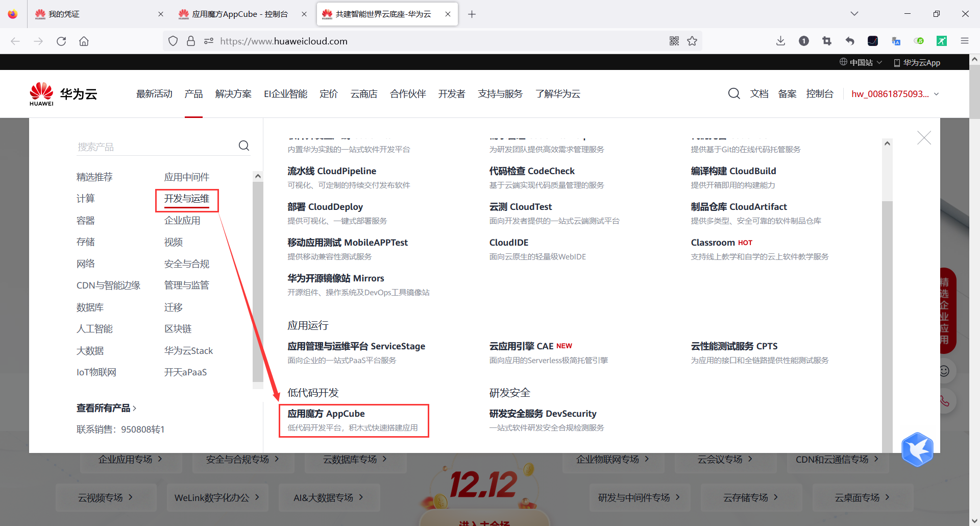
Task: Open the site search magnifier icon
Action: point(734,93)
